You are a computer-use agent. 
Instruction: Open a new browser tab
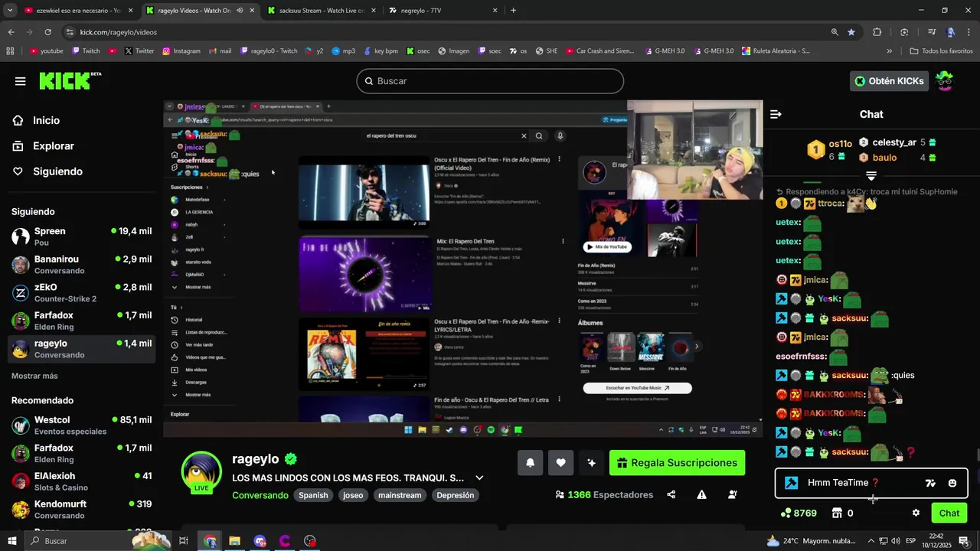pyautogui.click(x=513, y=11)
